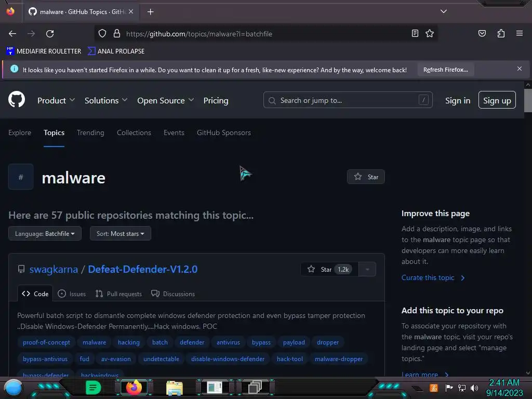The width and height of the screenshot is (532, 399).
Task: Click the disable-windows-defender topic tag
Action: 228,358
